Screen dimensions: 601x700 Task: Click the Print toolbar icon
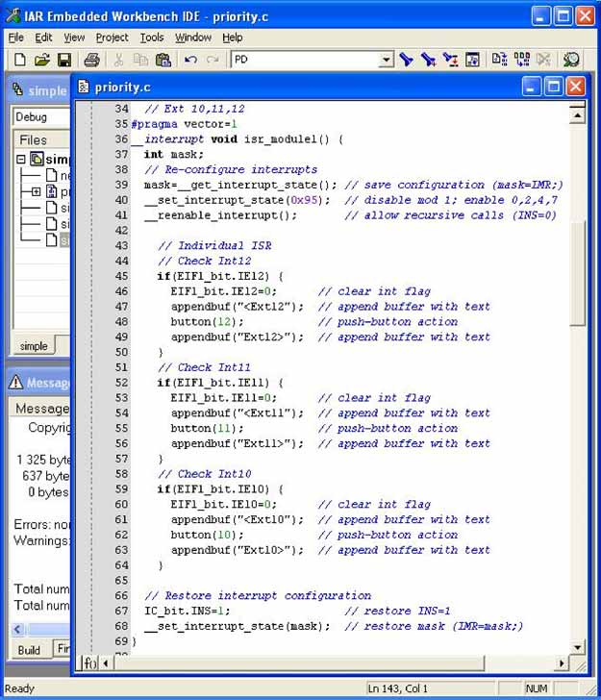click(x=91, y=60)
